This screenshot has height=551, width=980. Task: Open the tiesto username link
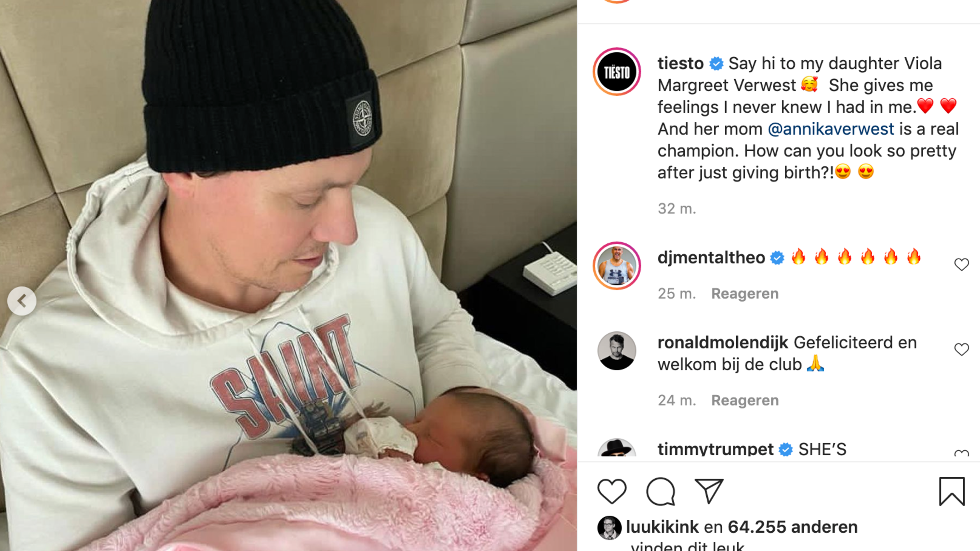point(681,63)
